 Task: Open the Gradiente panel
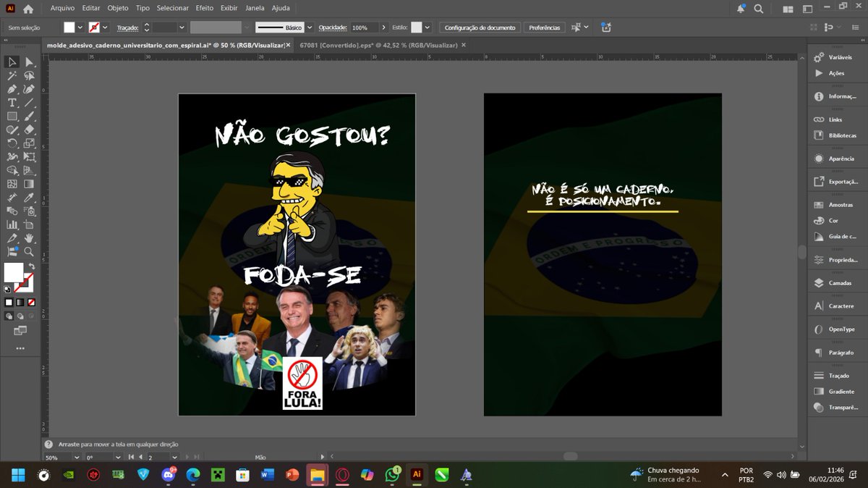click(x=835, y=392)
